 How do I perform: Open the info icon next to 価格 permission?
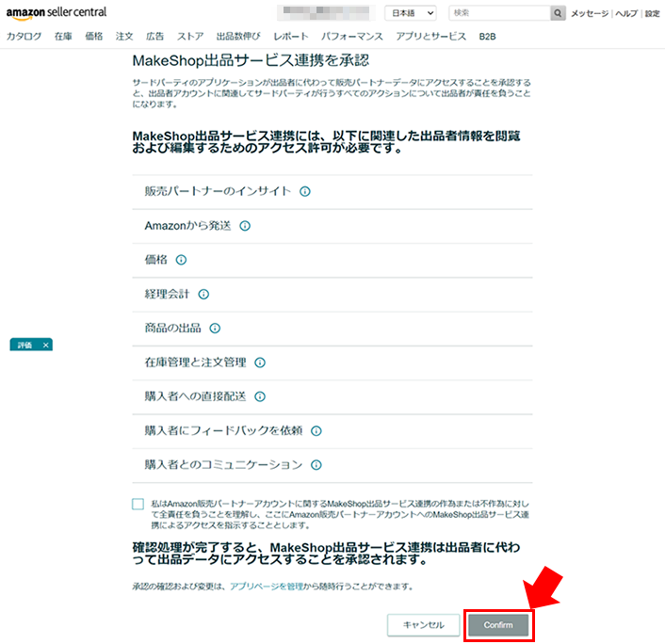coord(181,260)
